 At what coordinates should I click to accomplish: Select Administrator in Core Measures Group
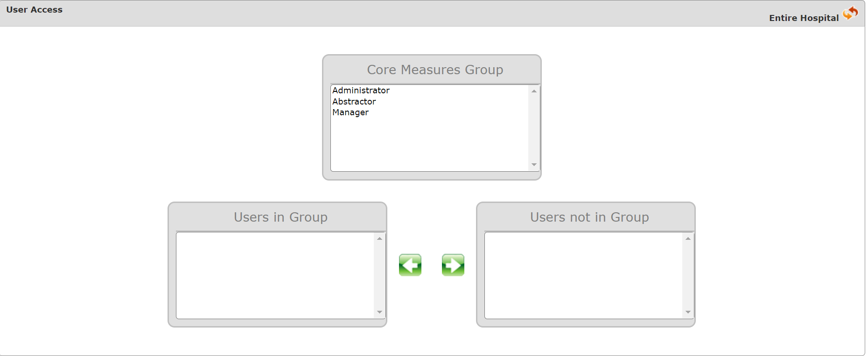[429, 91]
